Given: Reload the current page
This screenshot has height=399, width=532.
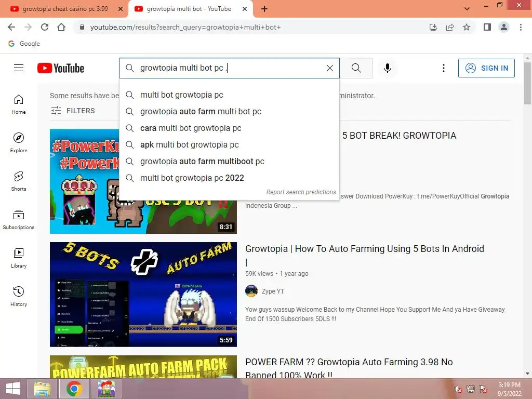Looking at the screenshot, I should tap(45, 27).
